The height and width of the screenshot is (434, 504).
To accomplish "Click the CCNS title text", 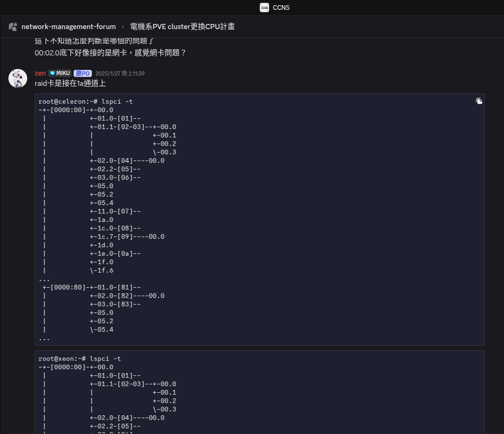I will (x=281, y=8).
